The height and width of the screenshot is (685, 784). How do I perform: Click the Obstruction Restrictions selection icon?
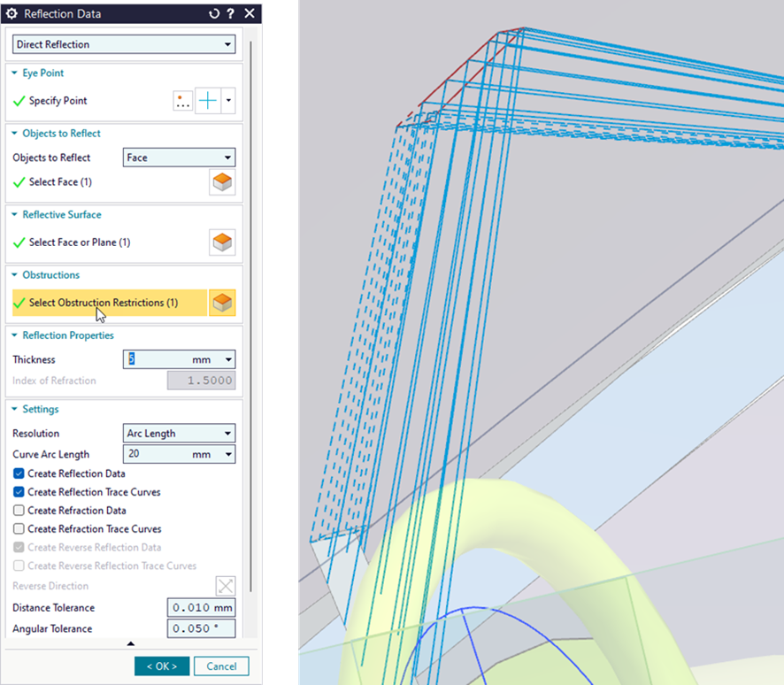(x=222, y=303)
